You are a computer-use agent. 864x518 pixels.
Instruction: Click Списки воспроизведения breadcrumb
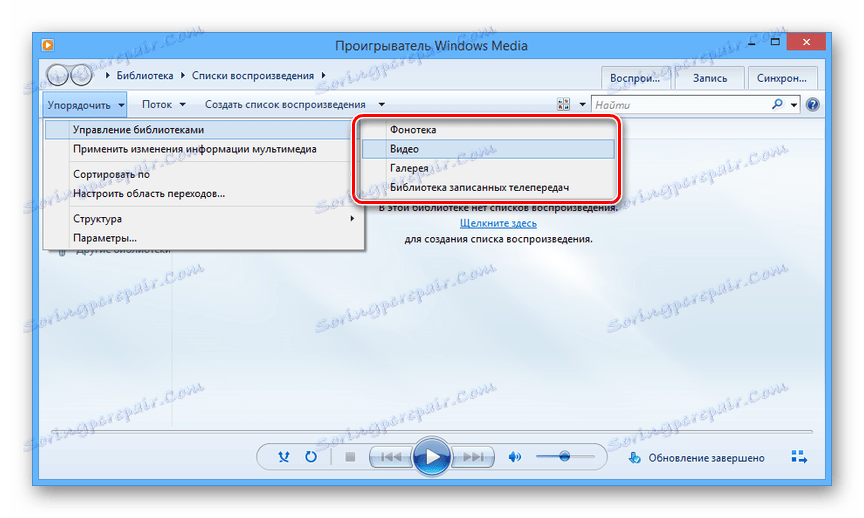(253, 75)
